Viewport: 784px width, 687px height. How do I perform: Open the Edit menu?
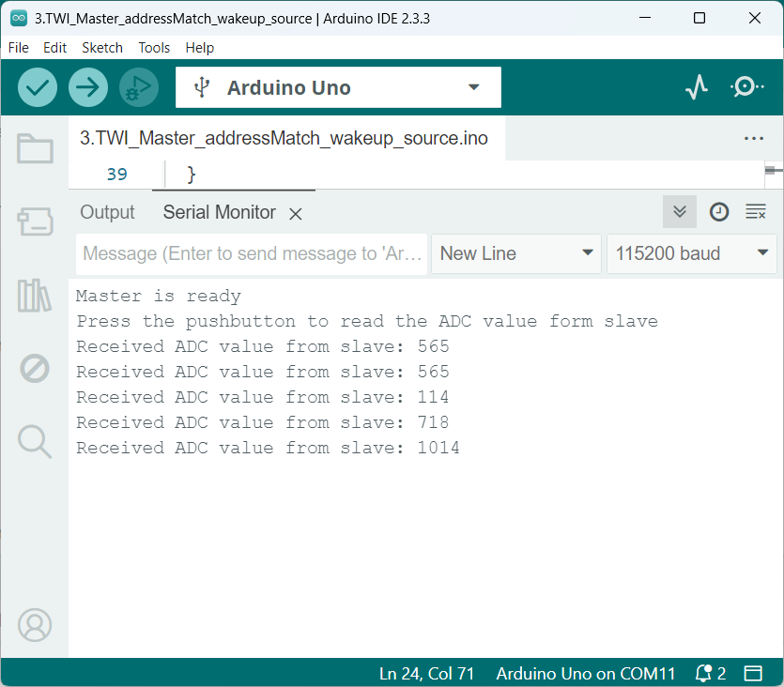coord(54,48)
